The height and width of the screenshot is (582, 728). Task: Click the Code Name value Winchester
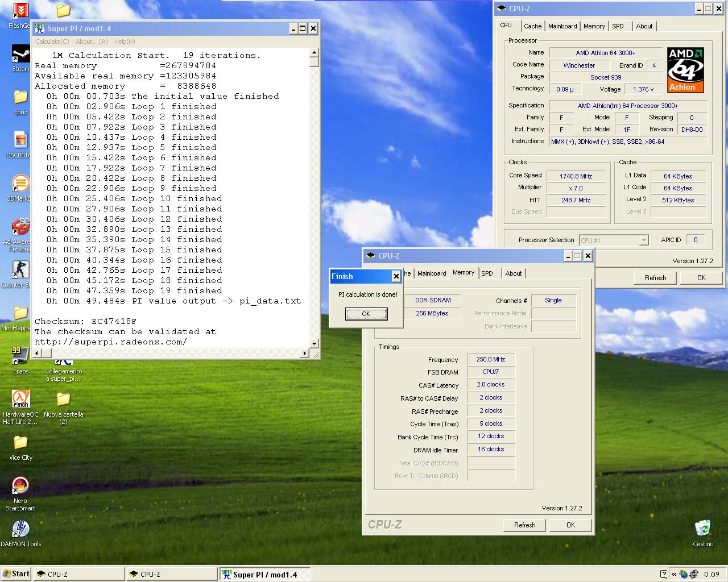tap(579, 65)
